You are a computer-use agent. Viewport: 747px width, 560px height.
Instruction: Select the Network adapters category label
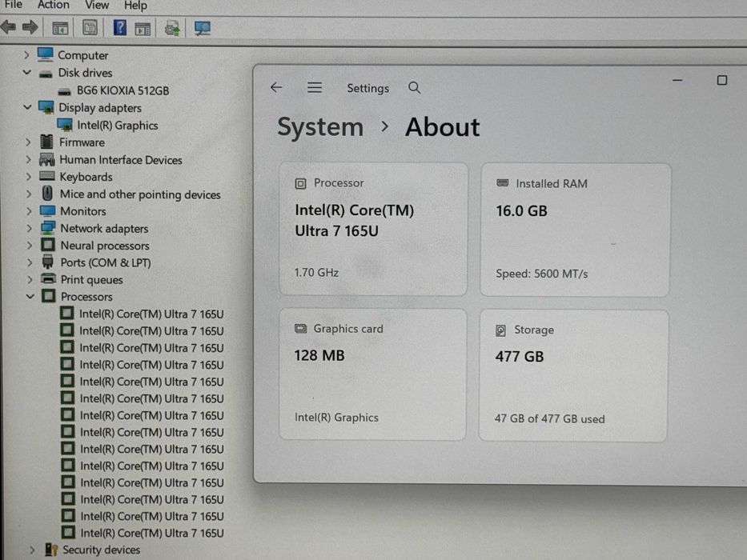(104, 229)
